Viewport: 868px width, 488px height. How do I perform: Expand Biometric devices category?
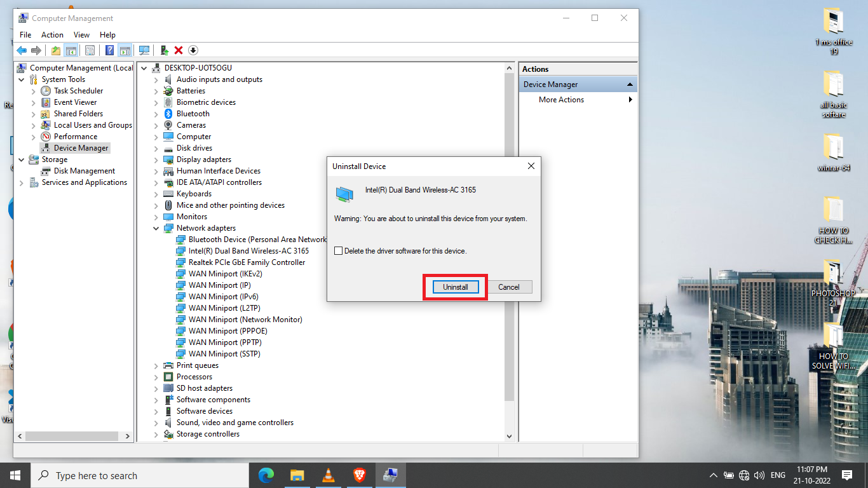click(156, 102)
